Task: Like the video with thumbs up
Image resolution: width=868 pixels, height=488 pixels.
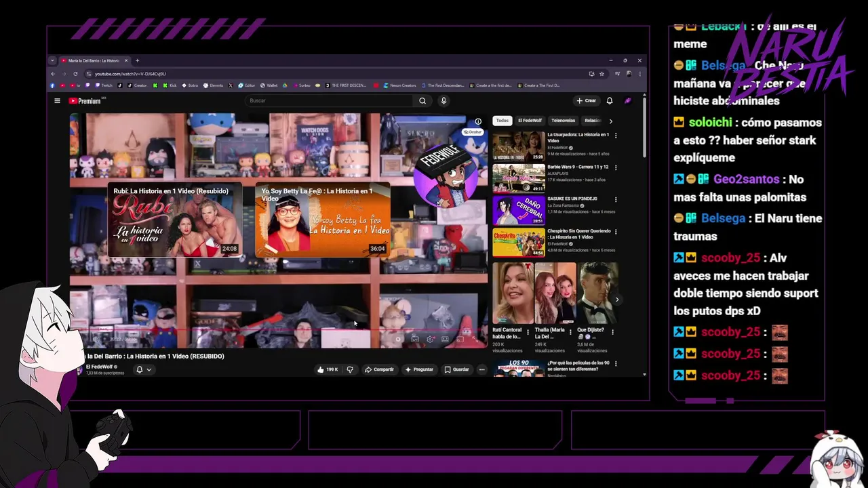Action: pos(328,369)
